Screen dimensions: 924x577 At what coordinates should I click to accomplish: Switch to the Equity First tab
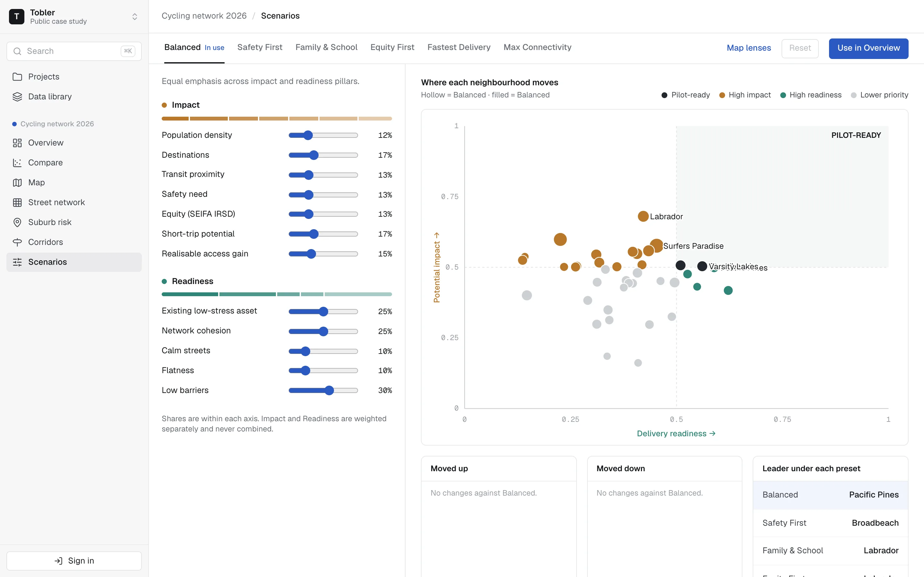click(392, 47)
